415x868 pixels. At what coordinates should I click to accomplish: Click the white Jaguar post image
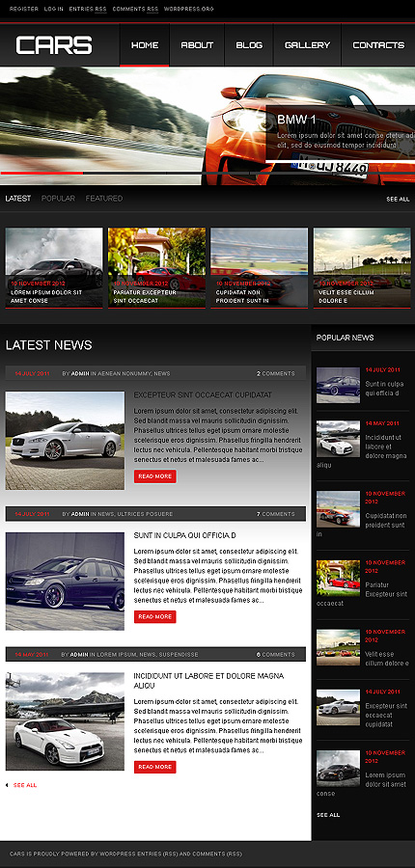(65, 441)
